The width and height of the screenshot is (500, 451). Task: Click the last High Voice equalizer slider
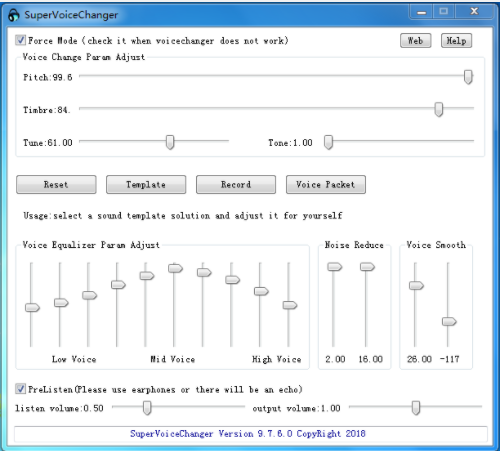pyautogui.click(x=290, y=305)
